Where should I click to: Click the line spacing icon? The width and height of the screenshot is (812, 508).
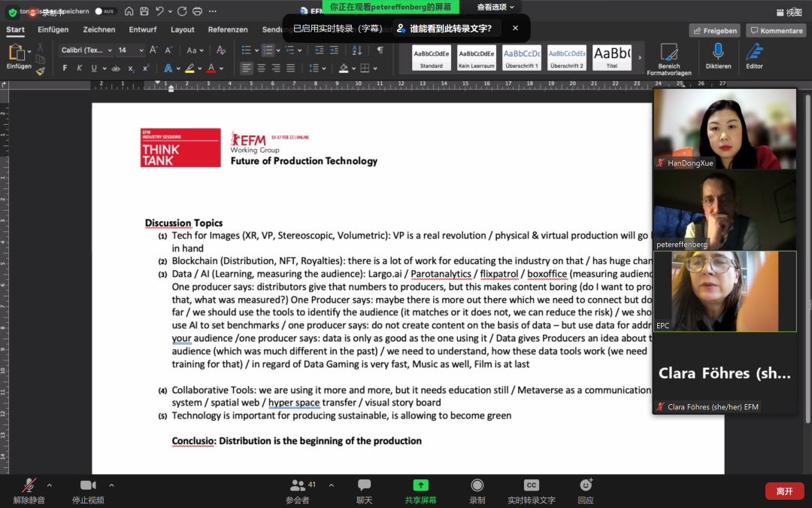[314, 68]
